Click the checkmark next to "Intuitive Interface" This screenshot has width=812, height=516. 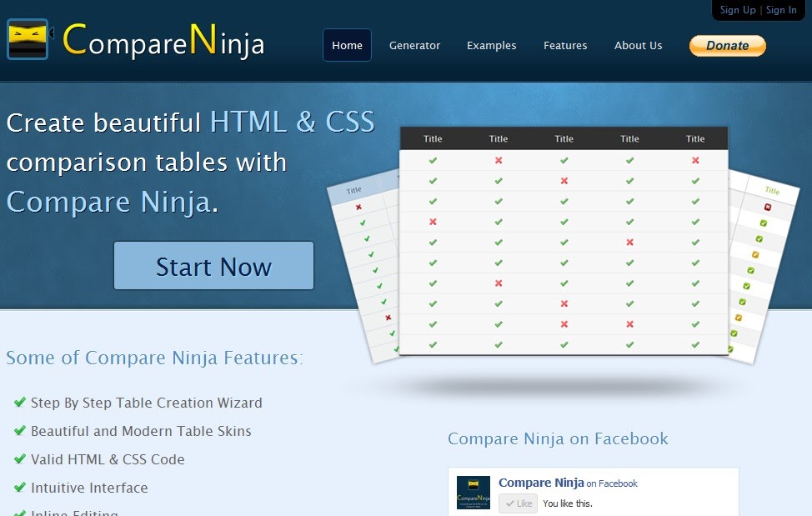(x=18, y=488)
